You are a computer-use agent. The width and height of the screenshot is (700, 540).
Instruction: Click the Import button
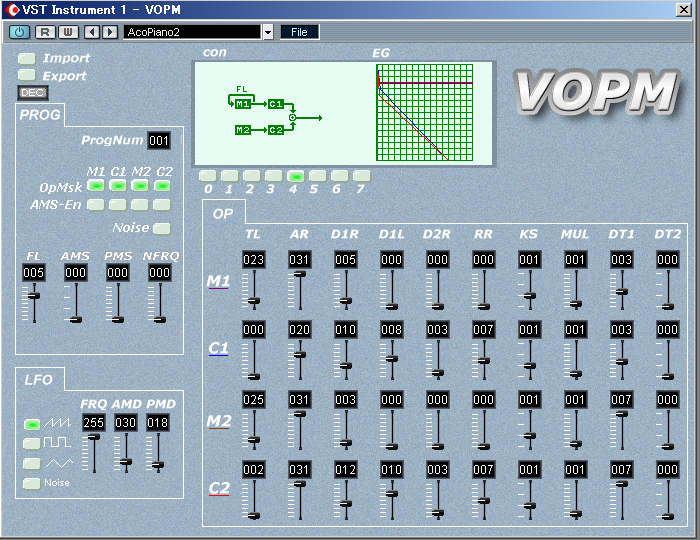pyautogui.click(x=27, y=58)
